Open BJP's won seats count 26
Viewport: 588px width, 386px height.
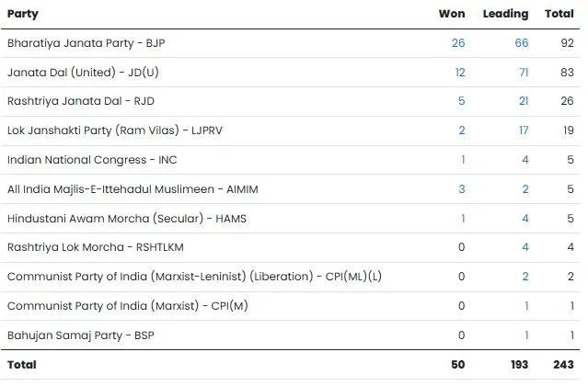[458, 43]
